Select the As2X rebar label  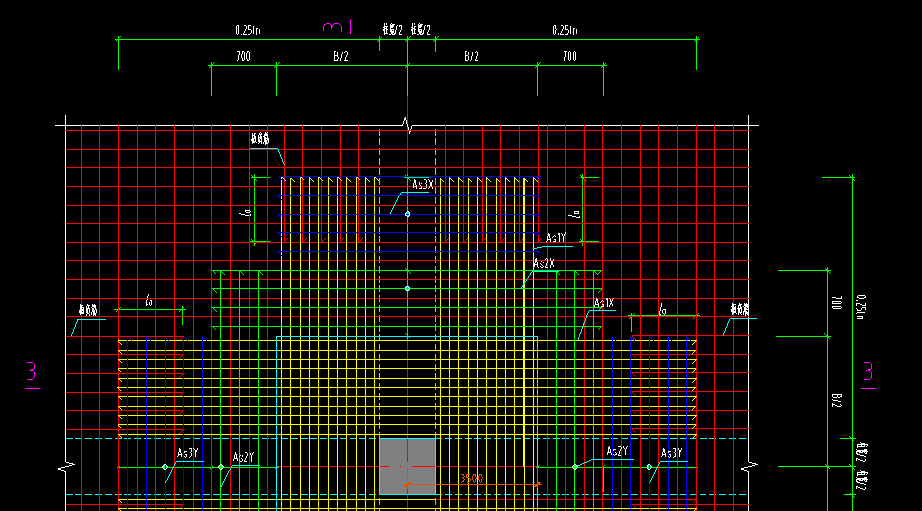pyautogui.click(x=544, y=263)
